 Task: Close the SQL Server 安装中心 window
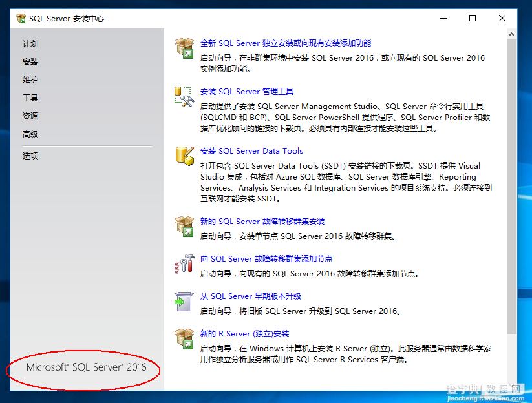tap(502, 18)
